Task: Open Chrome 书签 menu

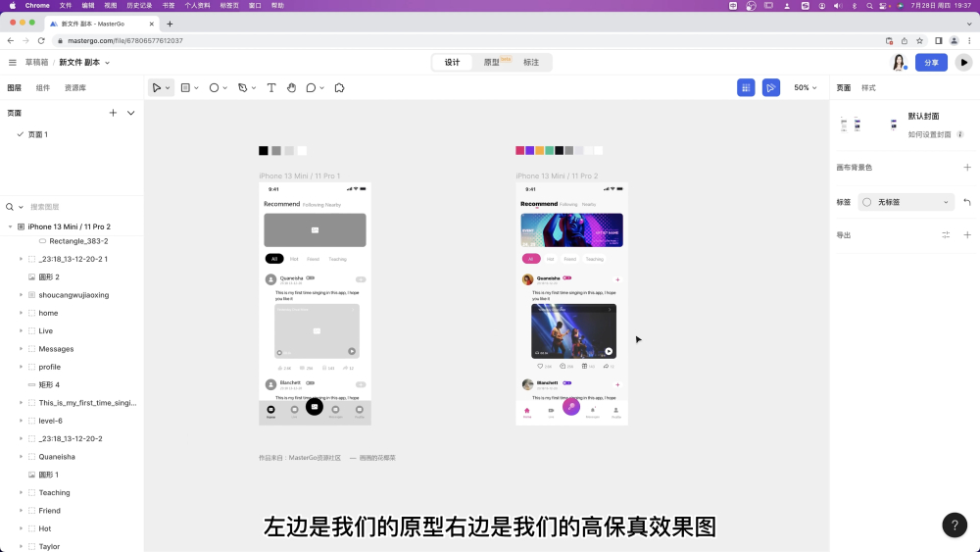Action: 169,6
